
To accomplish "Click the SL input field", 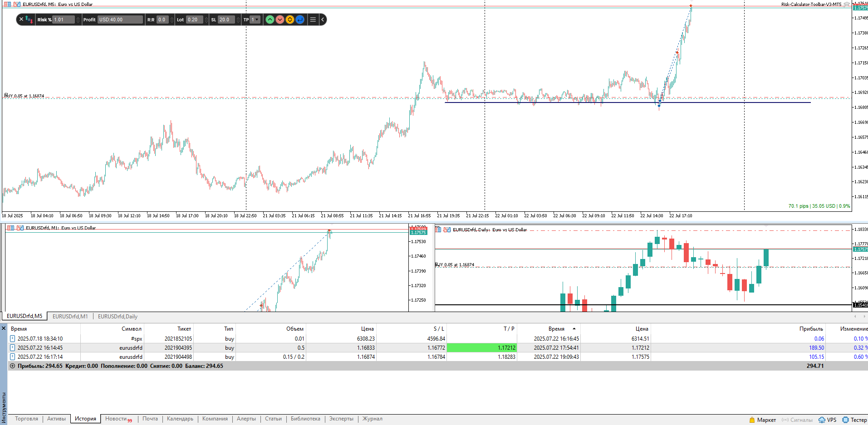I will point(226,20).
